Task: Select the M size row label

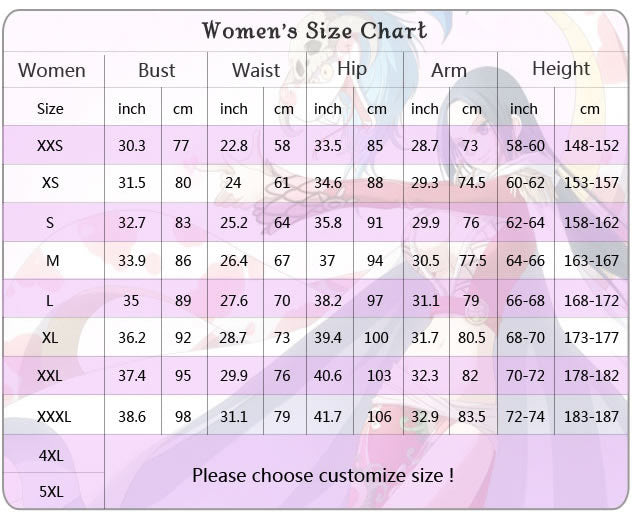Action: click(52, 261)
